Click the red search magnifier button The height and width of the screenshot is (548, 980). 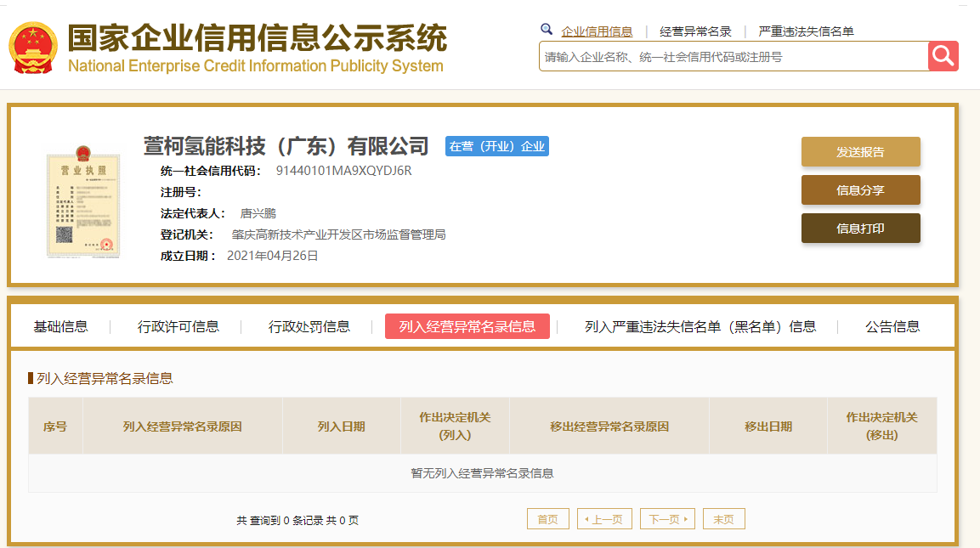[x=943, y=57]
